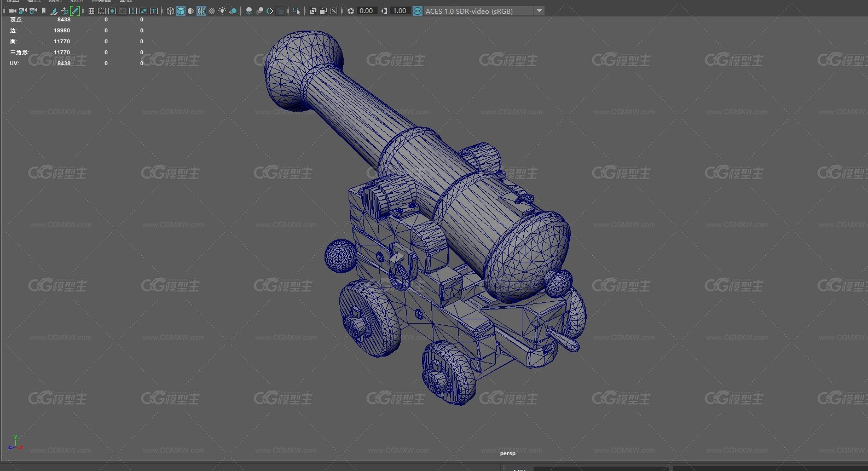Toggle the lock camera icon

[22, 11]
